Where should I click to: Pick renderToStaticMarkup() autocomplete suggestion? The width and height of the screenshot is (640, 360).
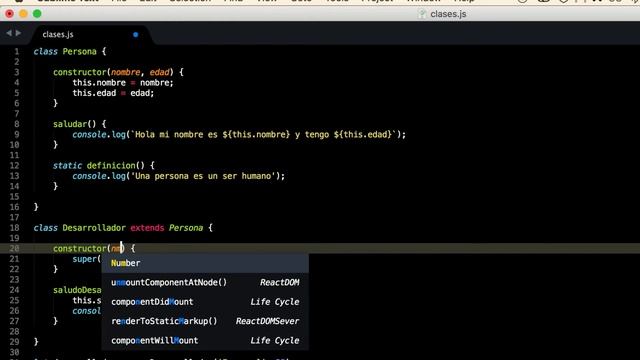(x=205, y=321)
